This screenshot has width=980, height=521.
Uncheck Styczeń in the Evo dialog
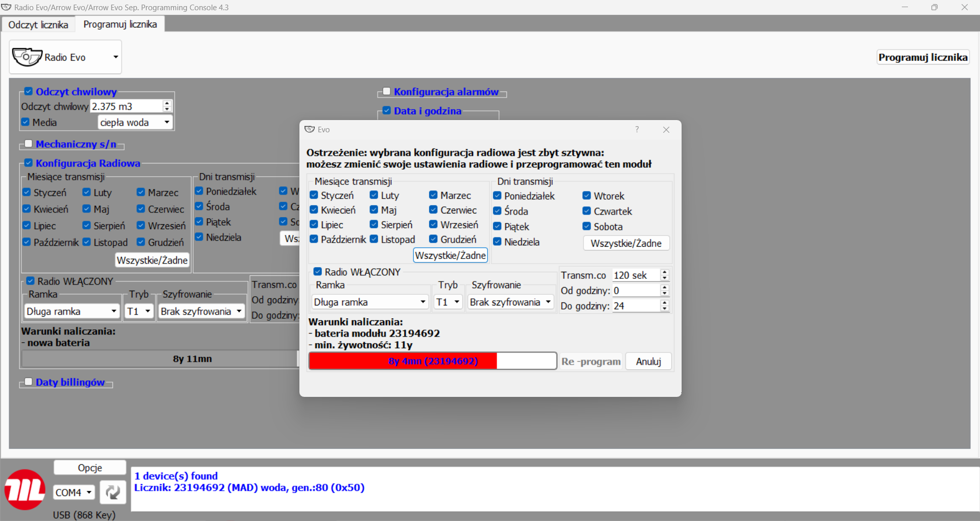(x=314, y=195)
